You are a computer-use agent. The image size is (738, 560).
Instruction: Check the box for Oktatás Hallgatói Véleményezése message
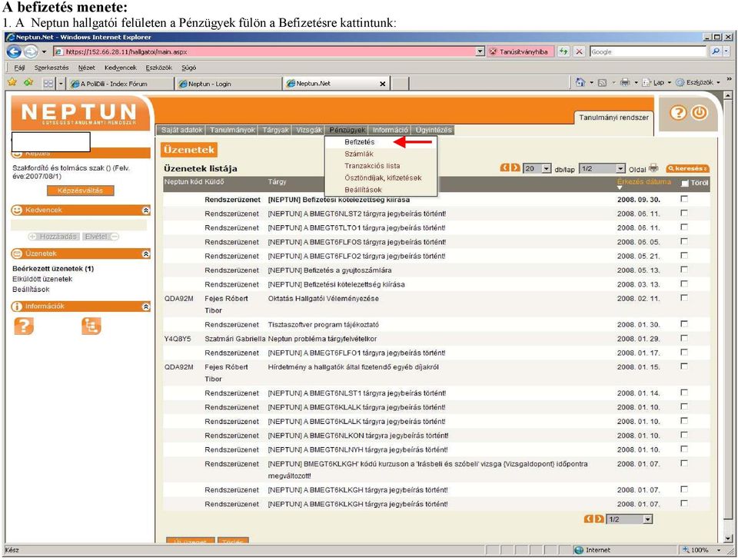(x=684, y=297)
